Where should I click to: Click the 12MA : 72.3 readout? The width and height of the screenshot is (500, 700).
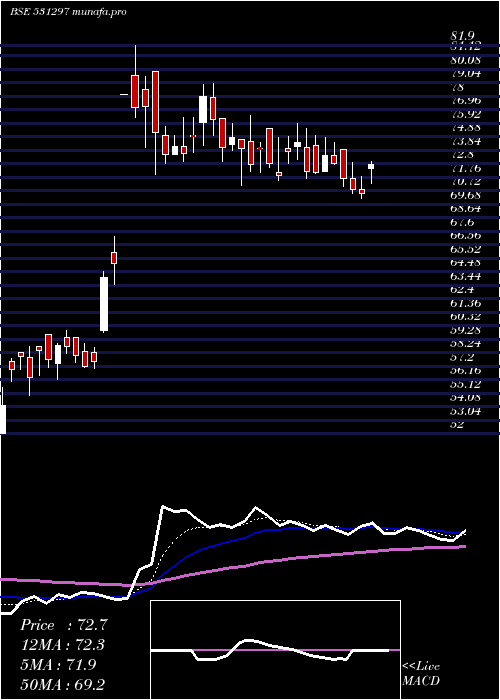64,645
